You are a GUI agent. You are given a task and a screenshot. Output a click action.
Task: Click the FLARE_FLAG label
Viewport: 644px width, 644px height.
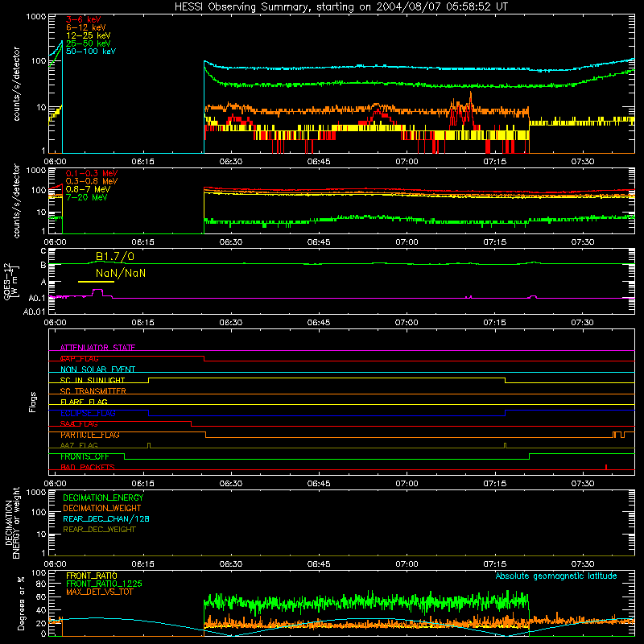84,402
